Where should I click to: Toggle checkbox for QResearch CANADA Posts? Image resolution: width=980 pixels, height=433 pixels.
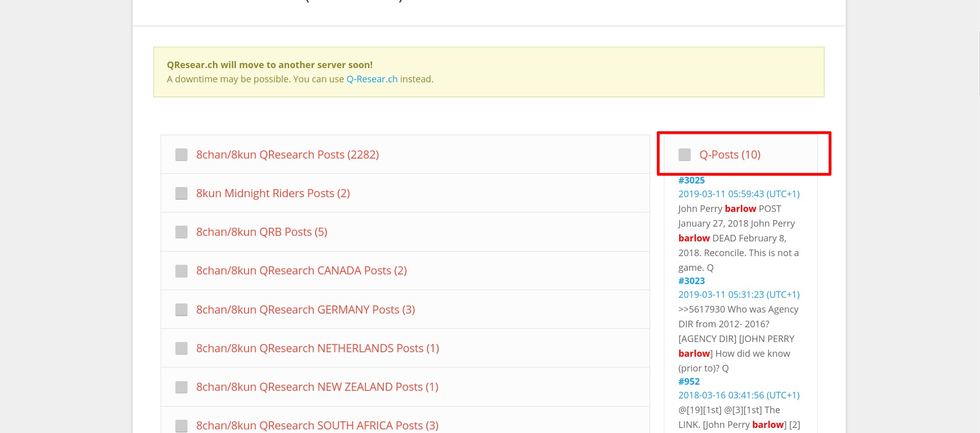click(181, 271)
